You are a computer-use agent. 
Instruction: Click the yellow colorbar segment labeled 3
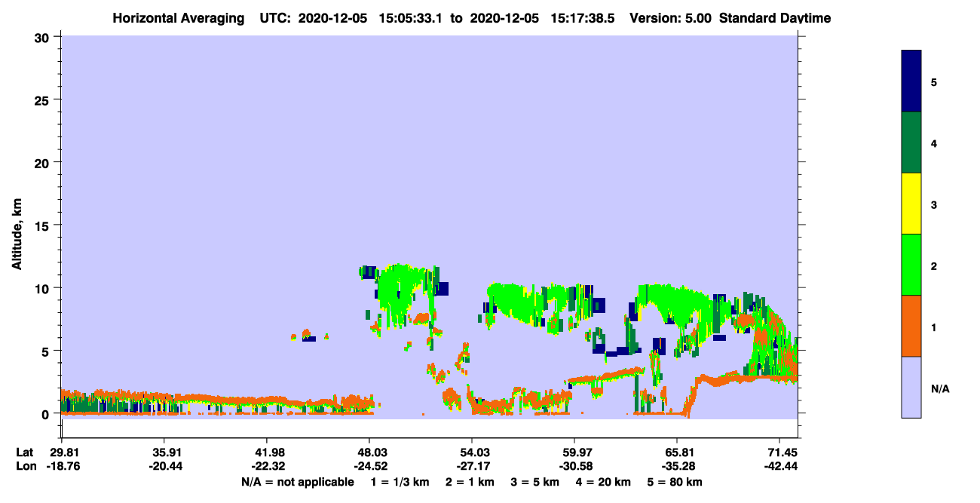[911, 204]
